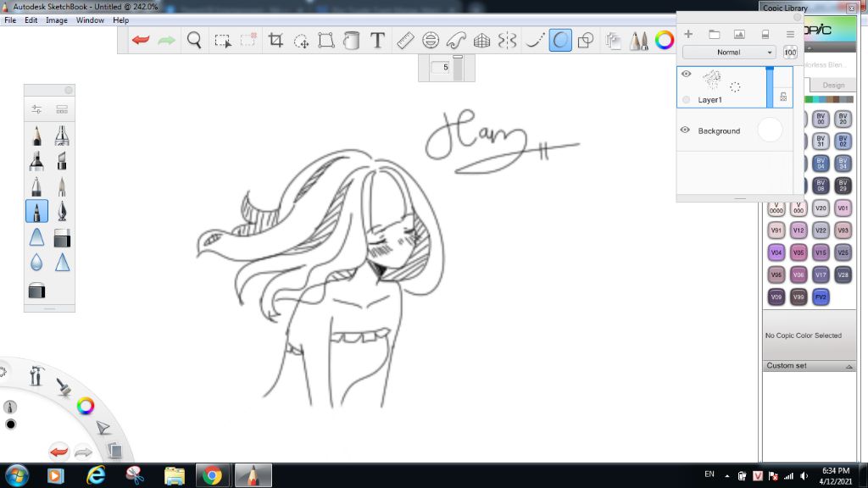
Task: Toggle the Ruler tool
Action: [405, 41]
